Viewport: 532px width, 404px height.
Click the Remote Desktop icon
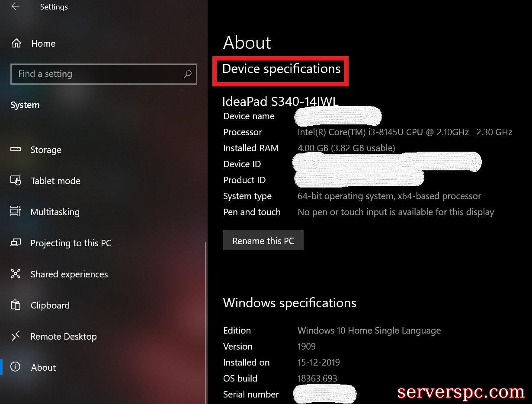point(16,336)
